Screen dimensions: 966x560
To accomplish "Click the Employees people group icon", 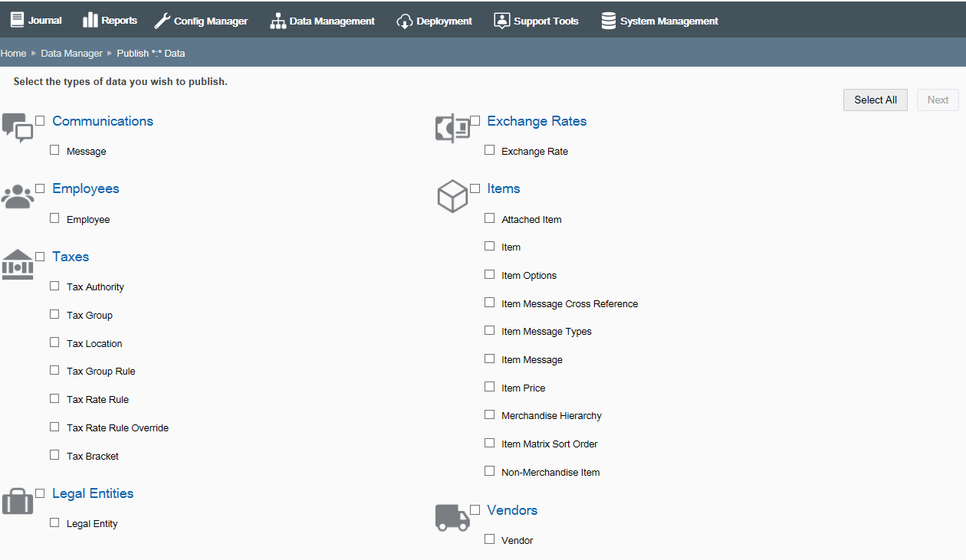I will 19,195.
